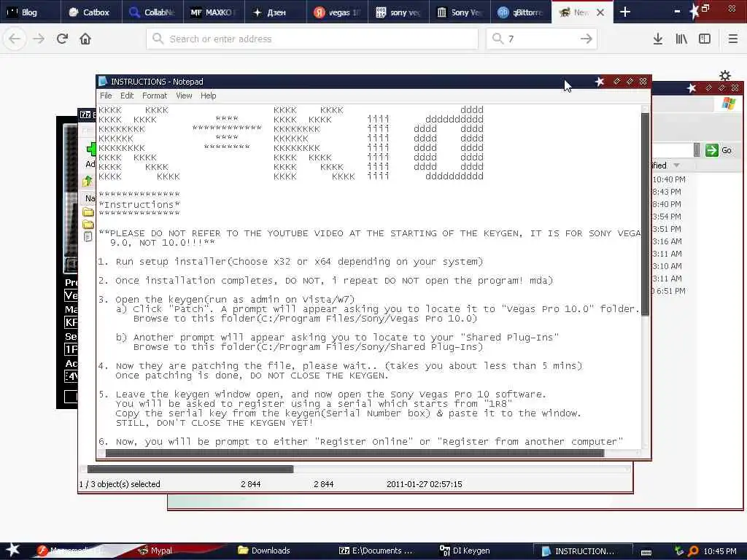Click the '1 / 3 object(s) selected' status text
747x560 pixels.
(120, 484)
